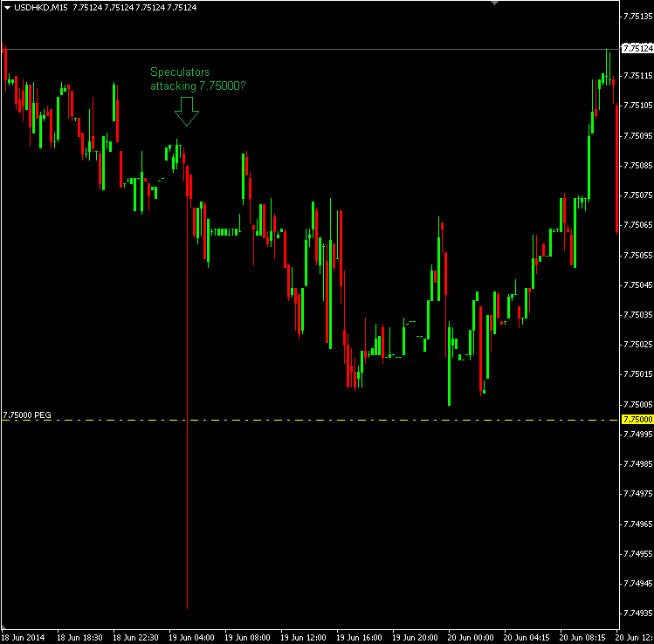Click the OHLC values 7.75124 in the header
Viewport: 654px width, 644px height.
pyautogui.click(x=134, y=8)
